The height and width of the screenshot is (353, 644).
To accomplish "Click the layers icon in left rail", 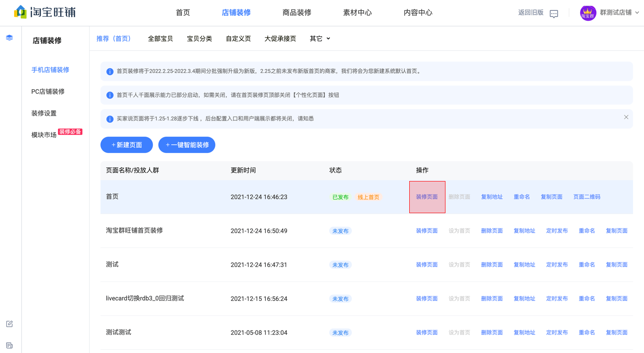I will point(9,38).
